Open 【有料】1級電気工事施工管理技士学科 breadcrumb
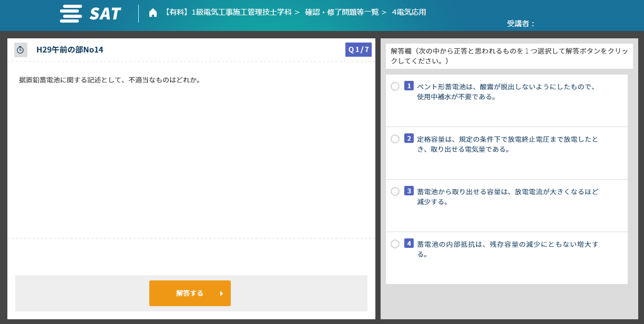Screen dimensions: 644x324 tap(228, 12)
